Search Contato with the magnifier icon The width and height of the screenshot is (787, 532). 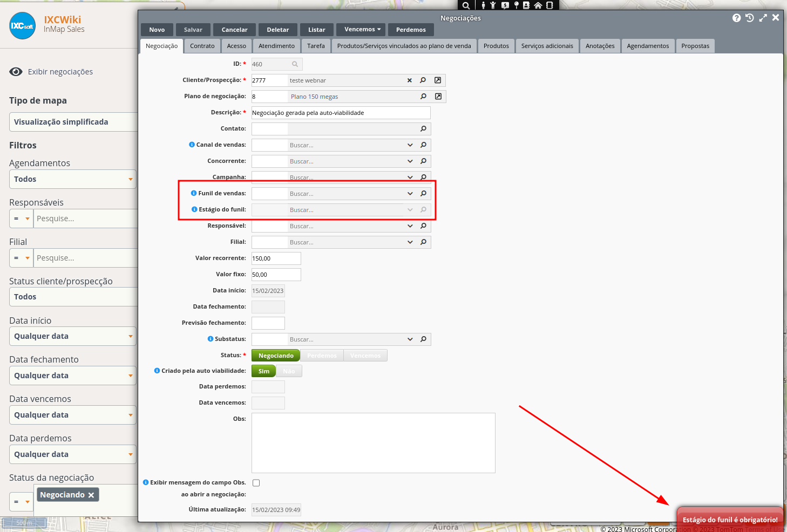click(x=423, y=129)
